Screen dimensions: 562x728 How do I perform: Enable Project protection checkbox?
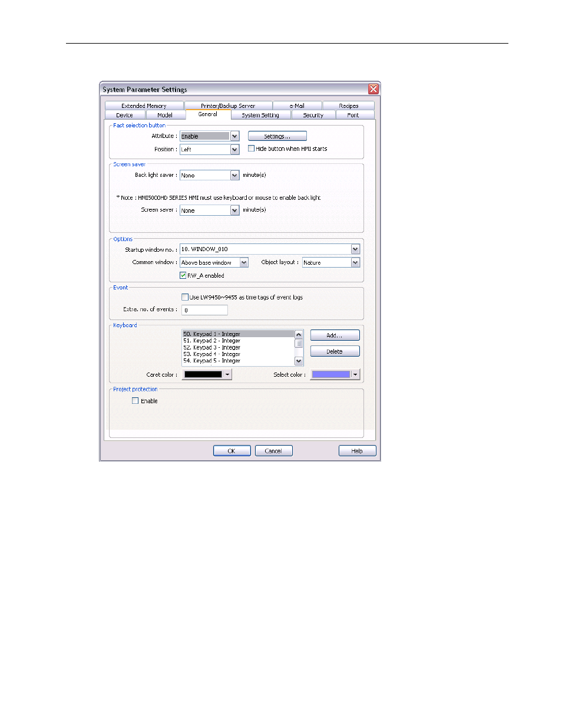point(135,401)
